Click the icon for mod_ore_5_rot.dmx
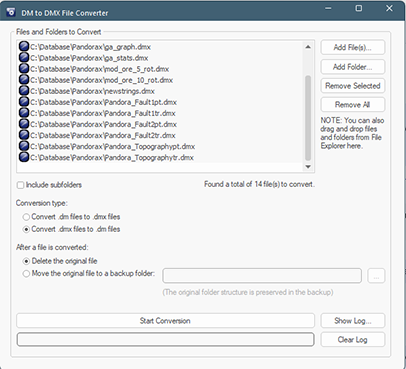Screen dimensions: 406x369 [24, 68]
